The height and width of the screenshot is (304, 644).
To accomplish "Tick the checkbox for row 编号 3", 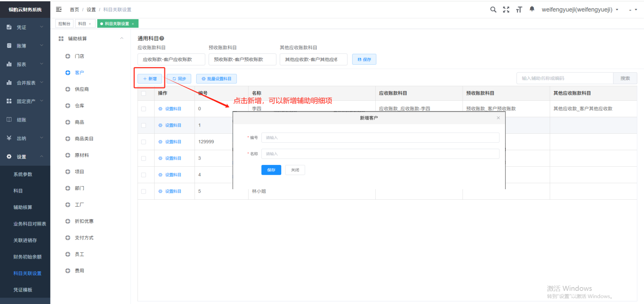I will click(x=144, y=158).
